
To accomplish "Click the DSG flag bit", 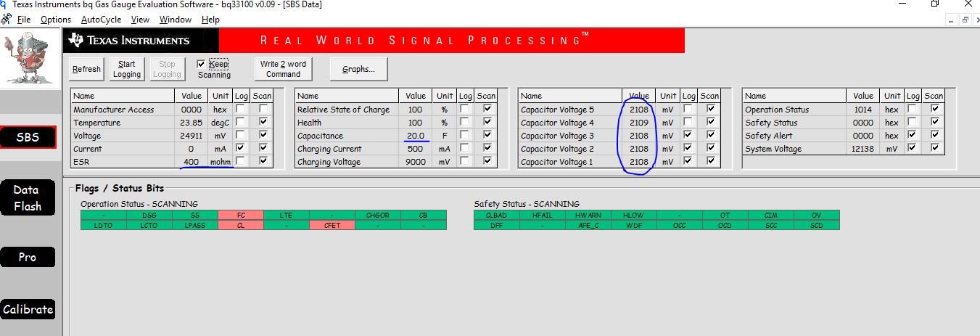I will pyautogui.click(x=149, y=215).
